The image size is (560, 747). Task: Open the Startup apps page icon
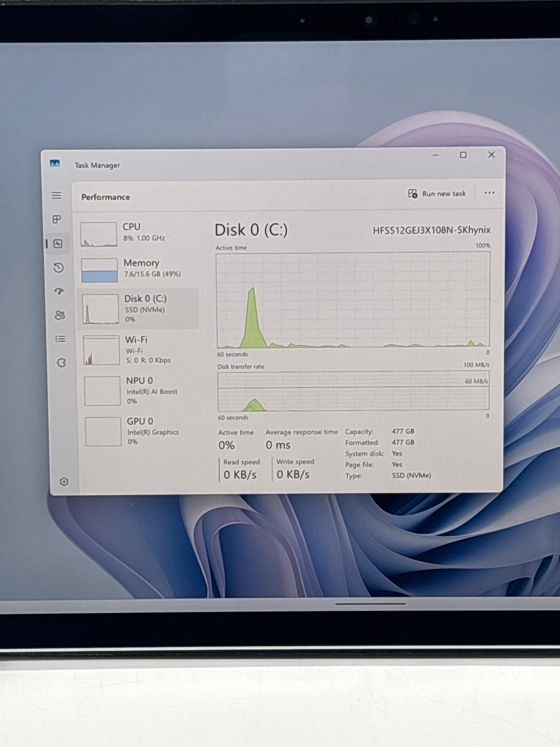pyautogui.click(x=59, y=291)
